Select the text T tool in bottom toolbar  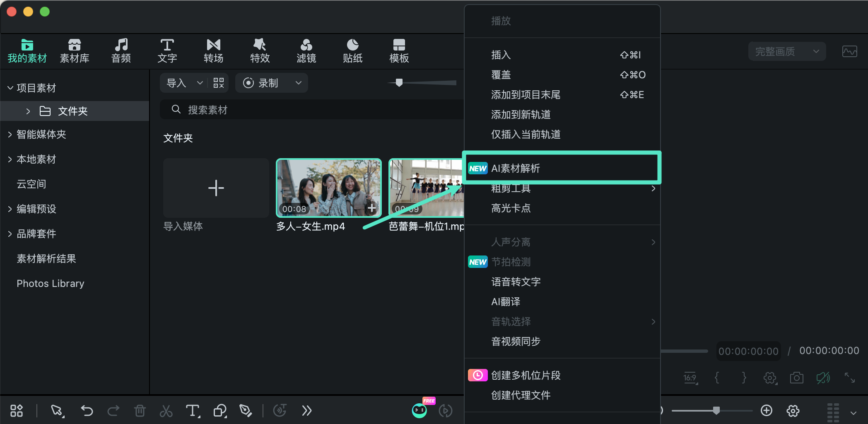(x=193, y=411)
